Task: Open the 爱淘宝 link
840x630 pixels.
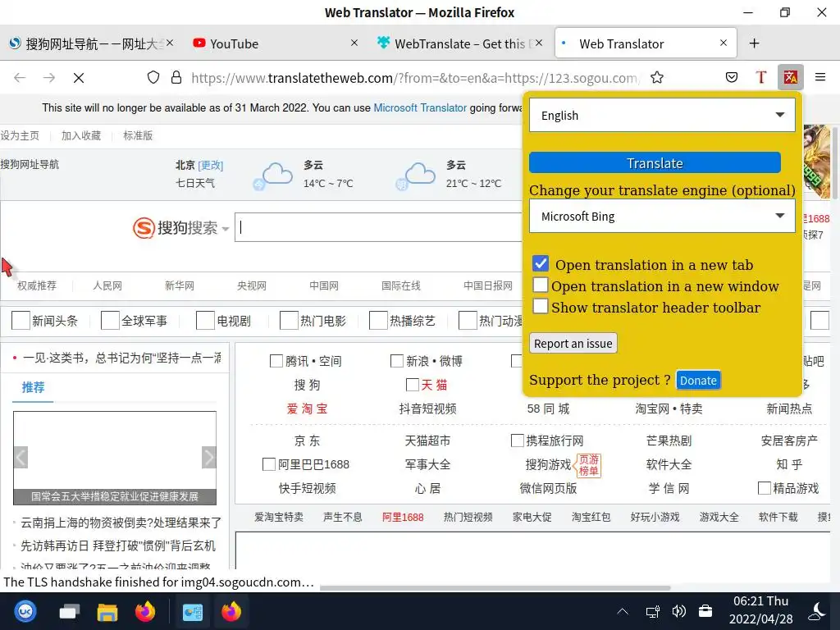Action: (307, 409)
